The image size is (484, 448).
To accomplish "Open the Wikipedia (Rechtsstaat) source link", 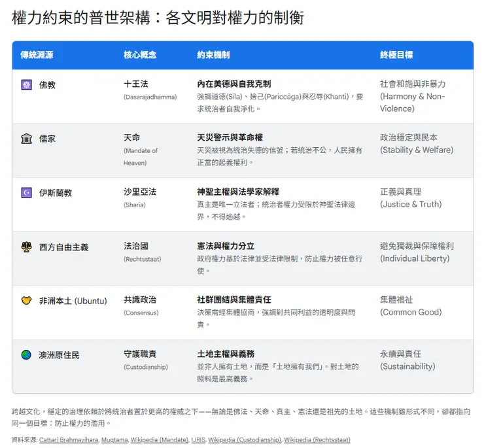I will coord(317,439).
